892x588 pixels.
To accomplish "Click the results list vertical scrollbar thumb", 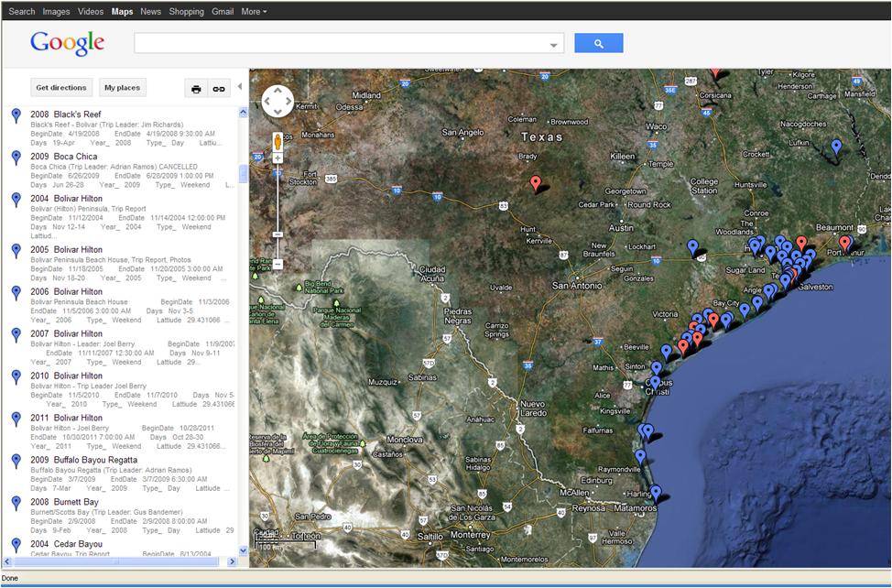I will 243,174.
